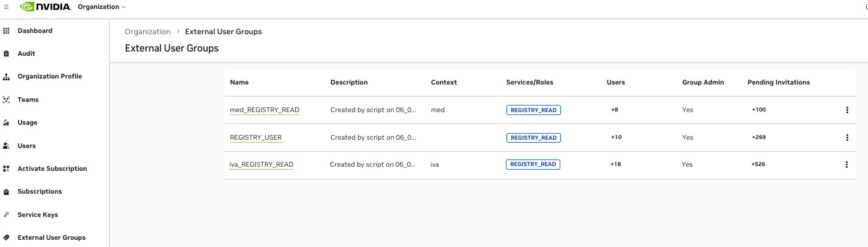Open Activate Subscription page
Viewport: 868px width, 247px height.
(53, 168)
